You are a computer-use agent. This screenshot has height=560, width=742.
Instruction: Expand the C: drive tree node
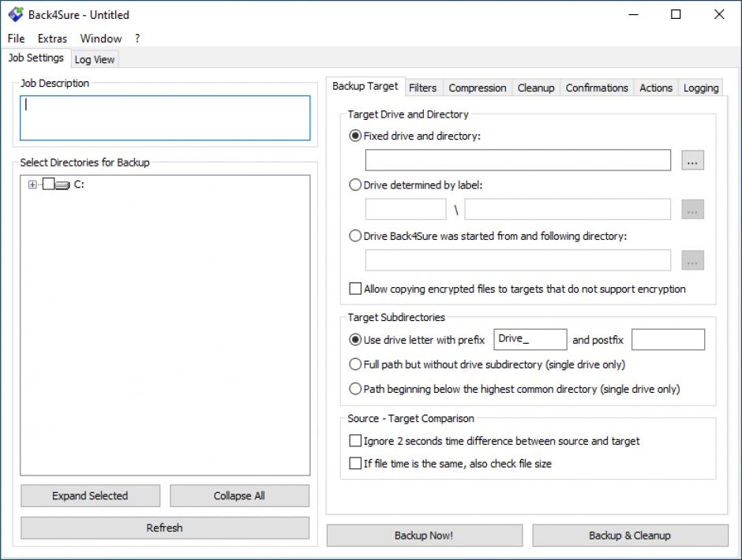(x=32, y=185)
